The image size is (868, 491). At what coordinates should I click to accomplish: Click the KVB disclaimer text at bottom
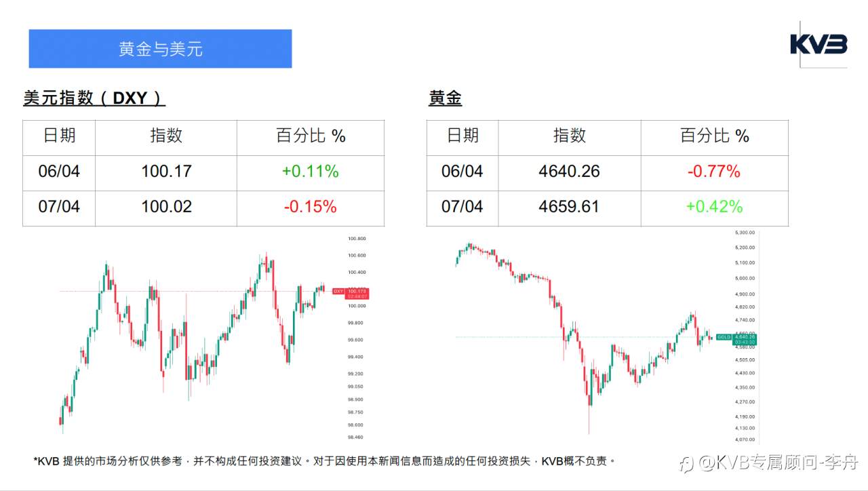click(325, 461)
